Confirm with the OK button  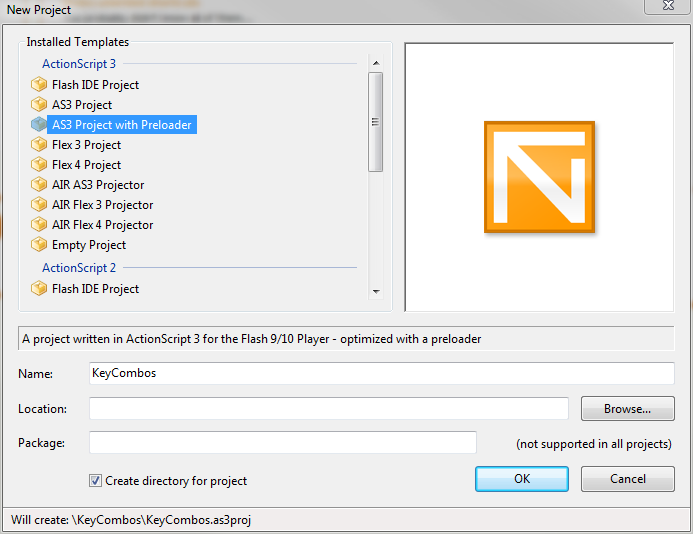(522, 479)
